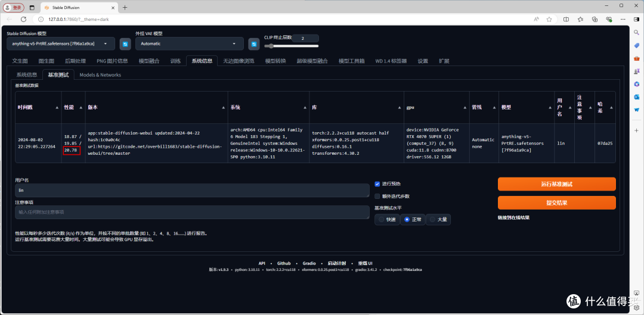Switch to the 文生图 tab

tap(20, 61)
